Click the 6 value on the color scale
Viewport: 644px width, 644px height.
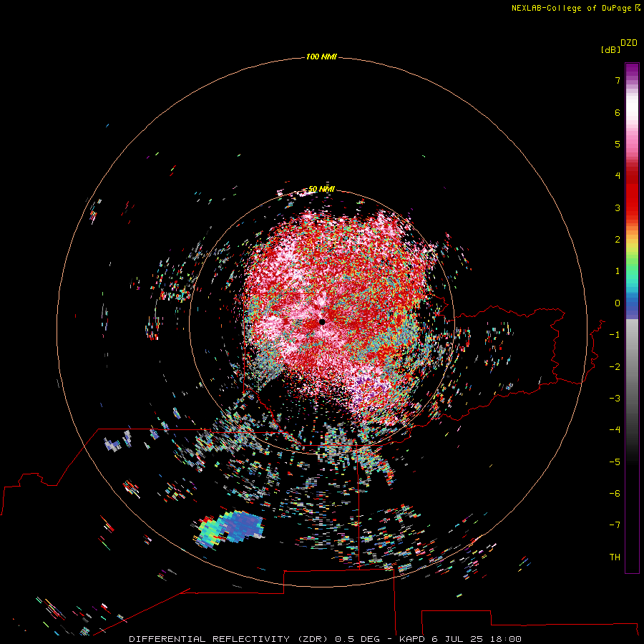(x=618, y=112)
